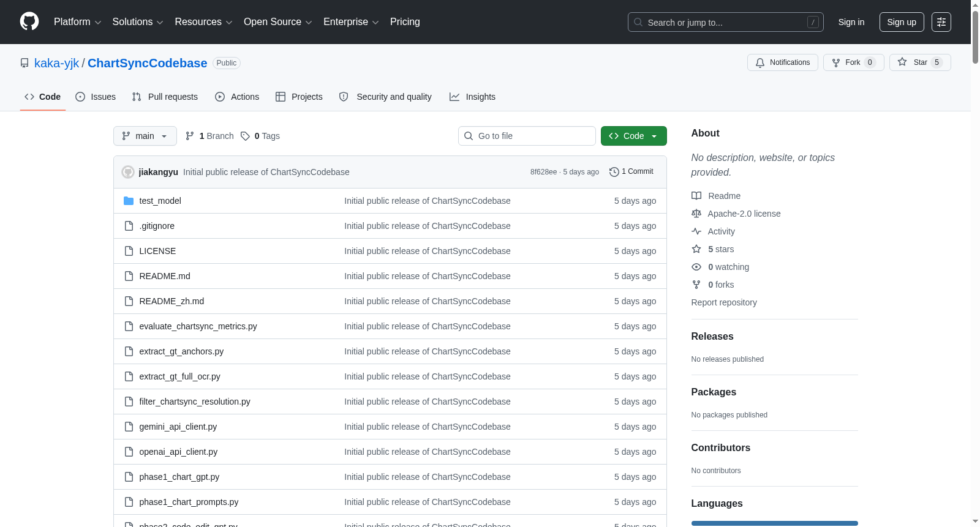The image size is (980, 527).
Task: Click the fork icon beside 0 forks
Action: click(696, 285)
